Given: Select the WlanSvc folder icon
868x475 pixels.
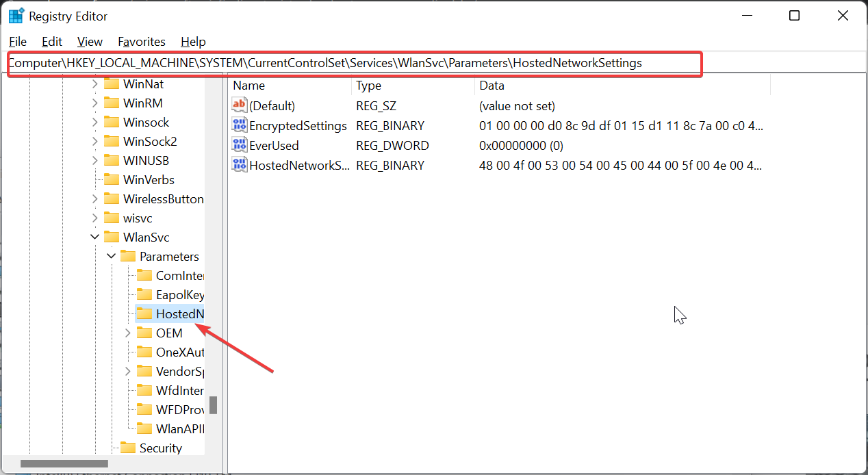Looking at the screenshot, I should click(x=112, y=237).
